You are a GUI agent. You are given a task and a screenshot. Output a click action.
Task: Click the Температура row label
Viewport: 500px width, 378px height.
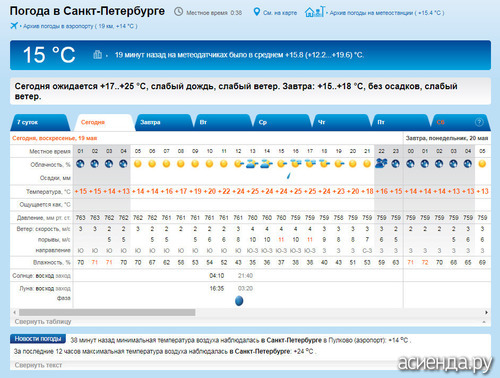point(48,192)
